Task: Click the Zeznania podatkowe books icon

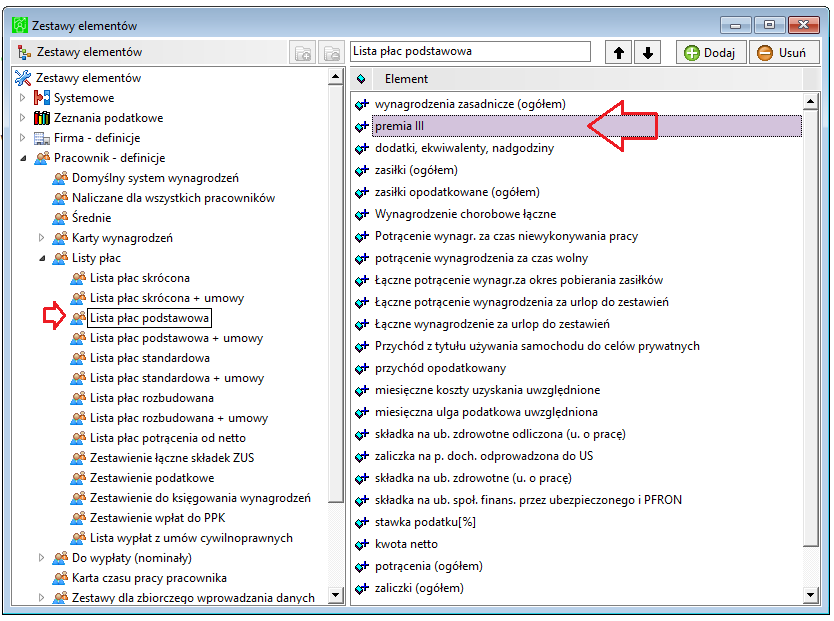Action: 41,118
